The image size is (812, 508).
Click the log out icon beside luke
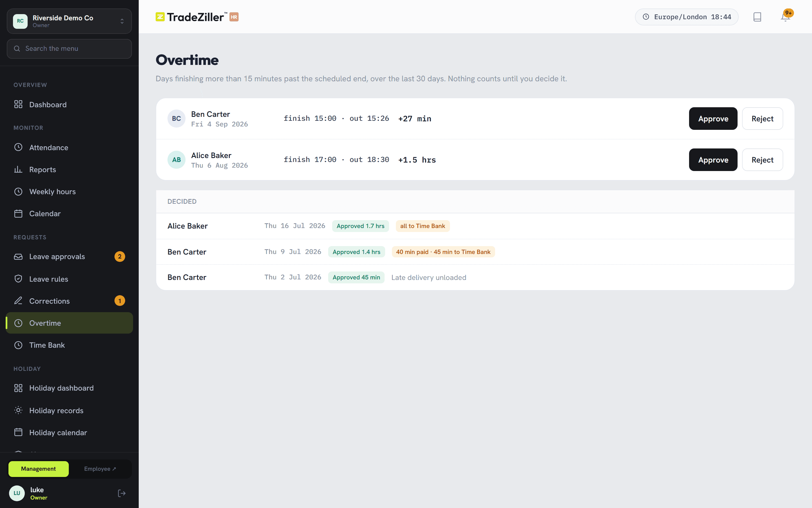[x=122, y=493]
